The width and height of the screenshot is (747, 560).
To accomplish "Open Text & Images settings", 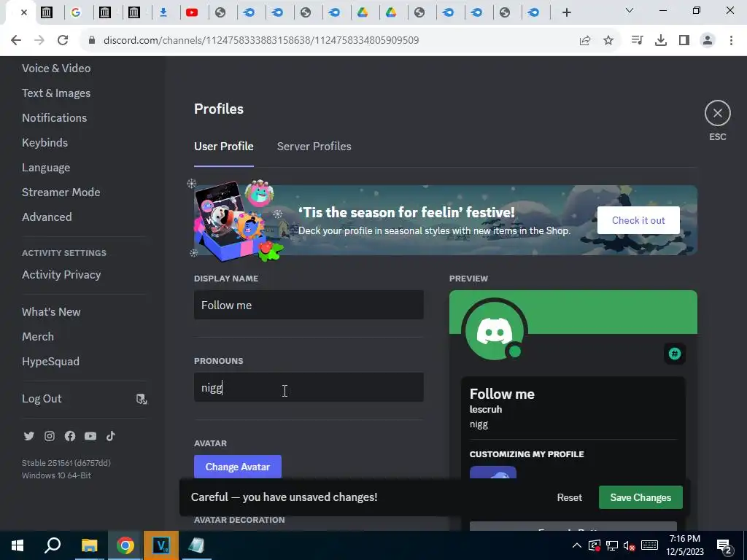I will pos(56,93).
